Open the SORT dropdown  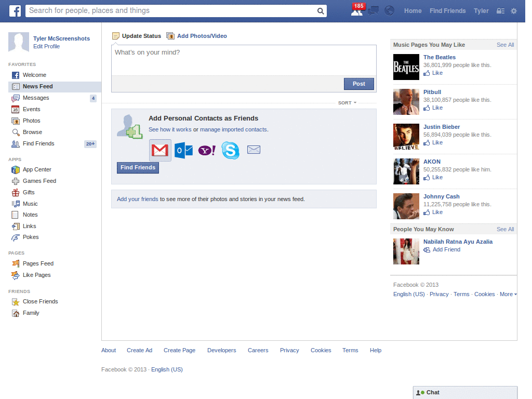[347, 103]
